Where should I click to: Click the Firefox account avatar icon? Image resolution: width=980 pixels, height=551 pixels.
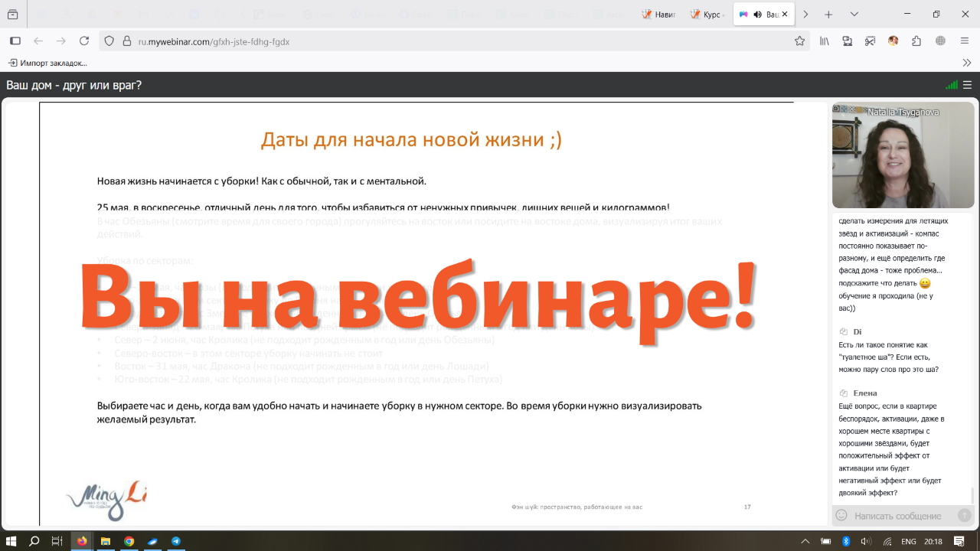coord(893,41)
